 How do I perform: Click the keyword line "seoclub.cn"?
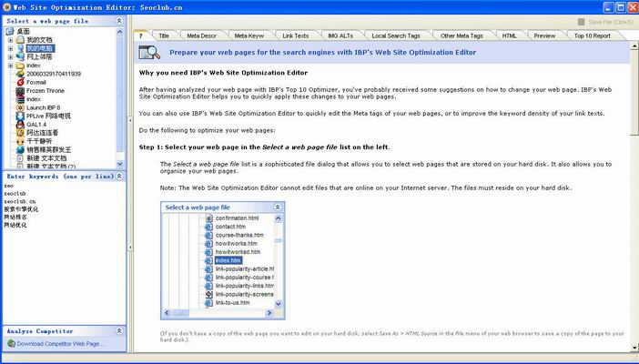click(x=20, y=201)
